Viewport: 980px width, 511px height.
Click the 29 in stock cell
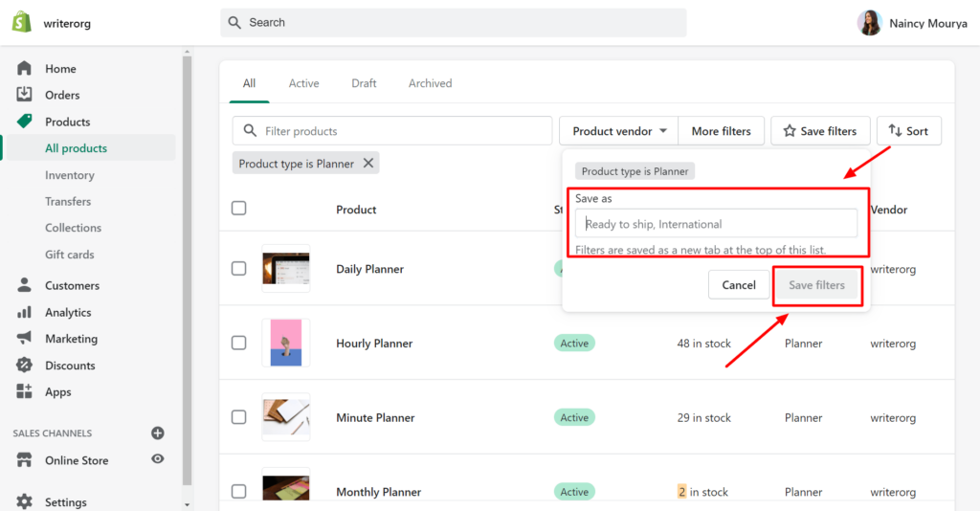(x=703, y=417)
